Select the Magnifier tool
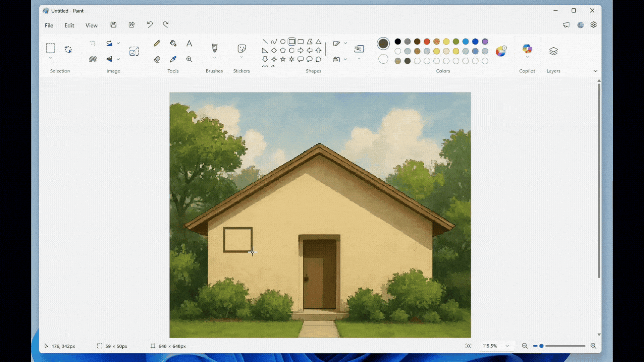 [x=189, y=59]
